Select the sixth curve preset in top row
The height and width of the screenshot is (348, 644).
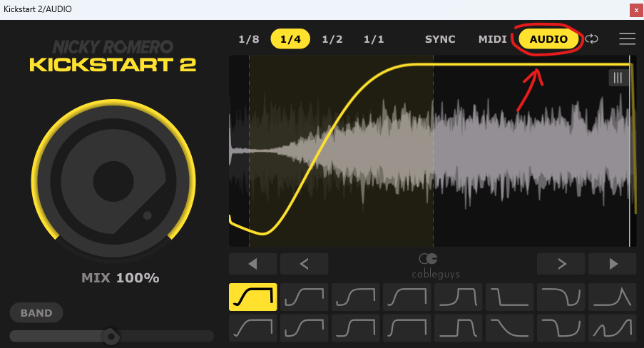click(x=509, y=297)
